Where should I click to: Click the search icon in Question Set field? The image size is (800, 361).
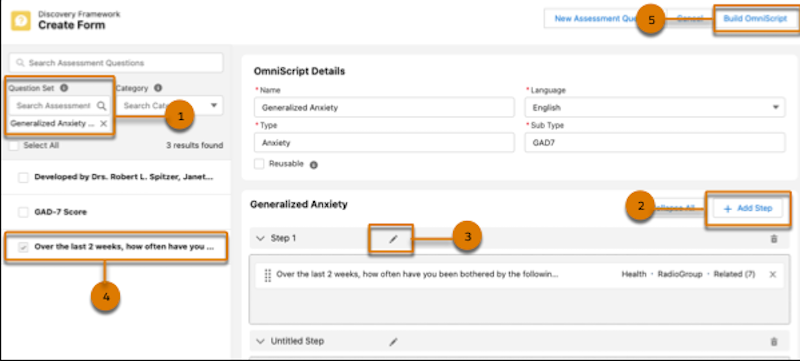[x=102, y=106]
